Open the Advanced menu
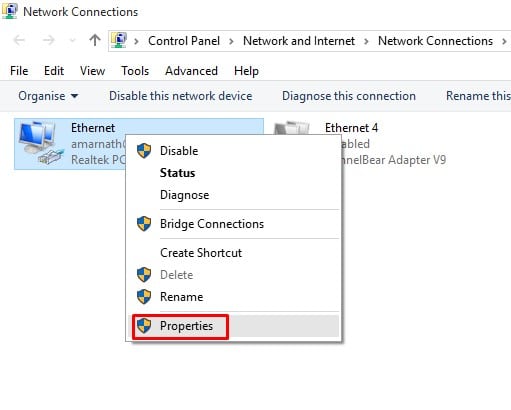This screenshot has height=410, width=511. pyautogui.click(x=191, y=71)
